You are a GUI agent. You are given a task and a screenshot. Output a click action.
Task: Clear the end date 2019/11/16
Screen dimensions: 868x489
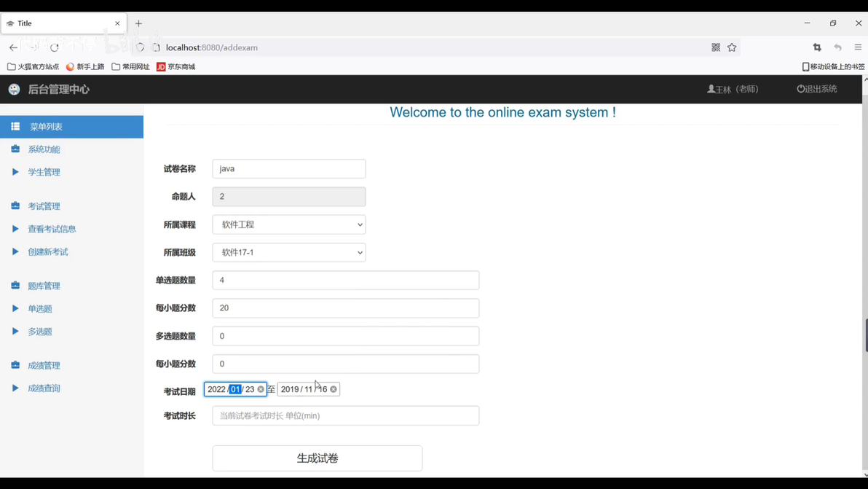pos(334,389)
